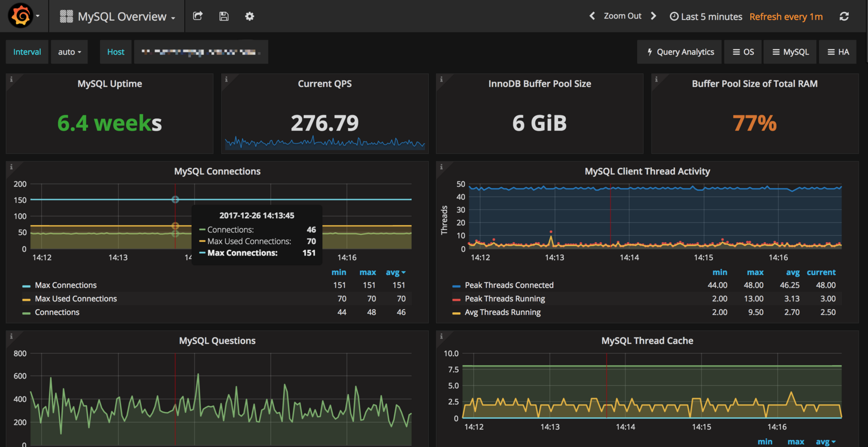This screenshot has height=447, width=868.
Task: Sort MySQL Connections legend by max
Action: [x=368, y=273]
